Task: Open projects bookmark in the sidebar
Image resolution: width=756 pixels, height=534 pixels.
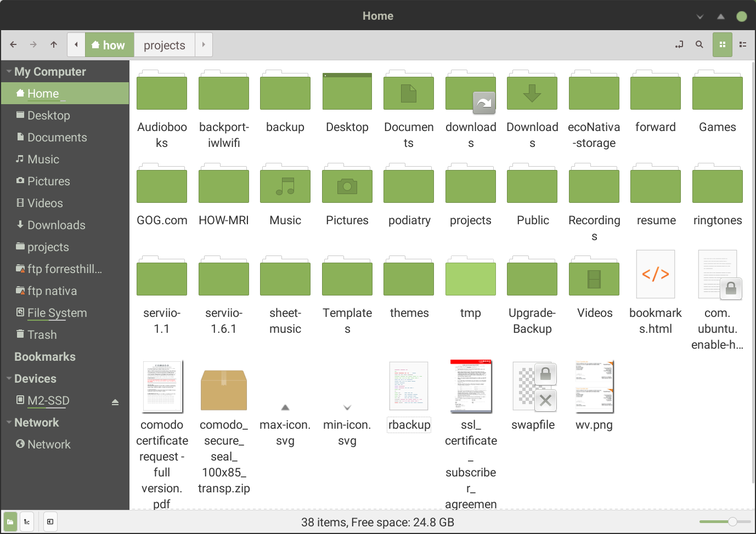Action: pyautogui.click(x=65, y=247)
